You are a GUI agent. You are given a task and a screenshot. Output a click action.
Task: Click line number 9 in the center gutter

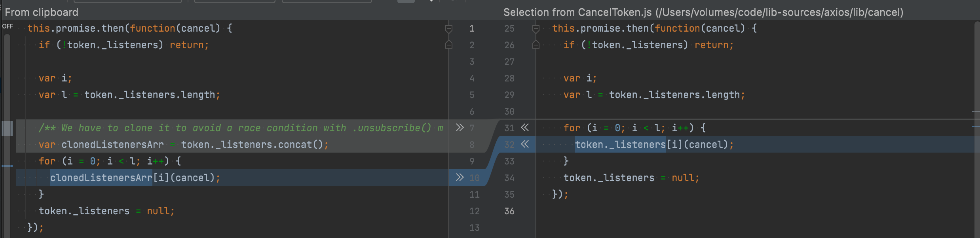[472, 161]
